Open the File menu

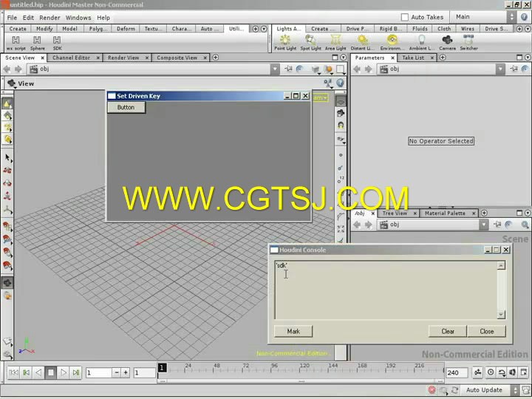click(12, 18)
